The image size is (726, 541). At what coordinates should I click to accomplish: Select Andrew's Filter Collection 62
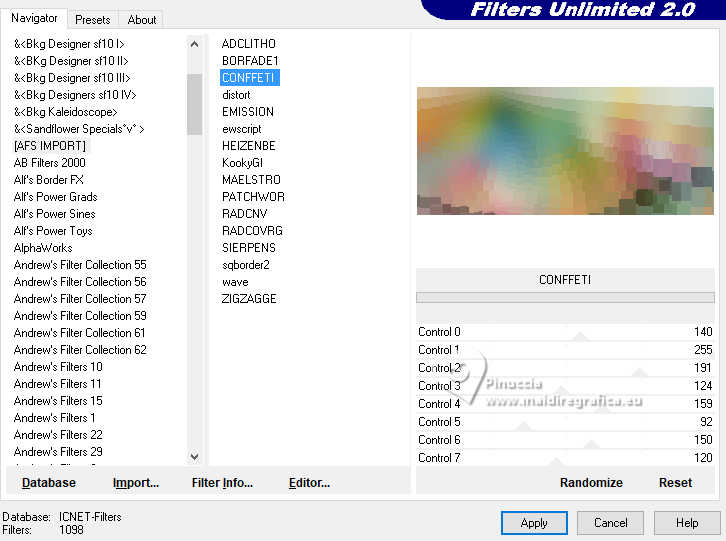click(80, 350)
